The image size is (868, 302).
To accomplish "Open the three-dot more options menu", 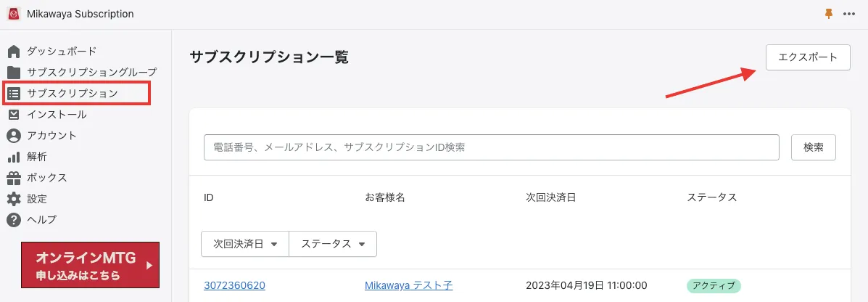I will pyautogui.click(x=849, y=14).
